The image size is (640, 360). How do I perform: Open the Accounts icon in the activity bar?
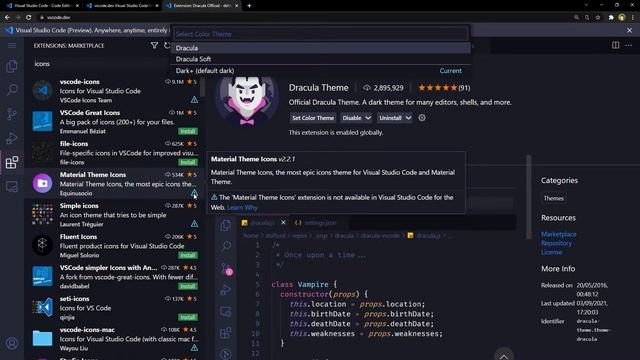(x=12, y=343)
